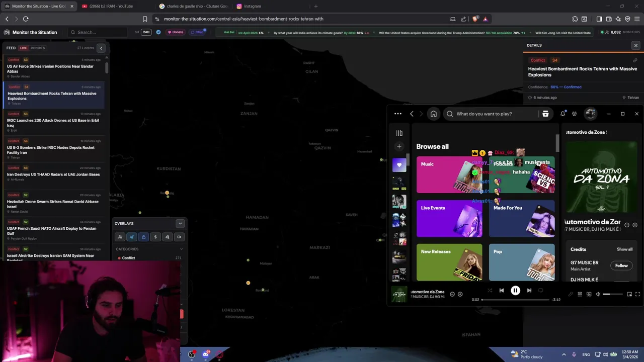
Task: Open Spotify Friend Activity icon
Action: point(574,114)
